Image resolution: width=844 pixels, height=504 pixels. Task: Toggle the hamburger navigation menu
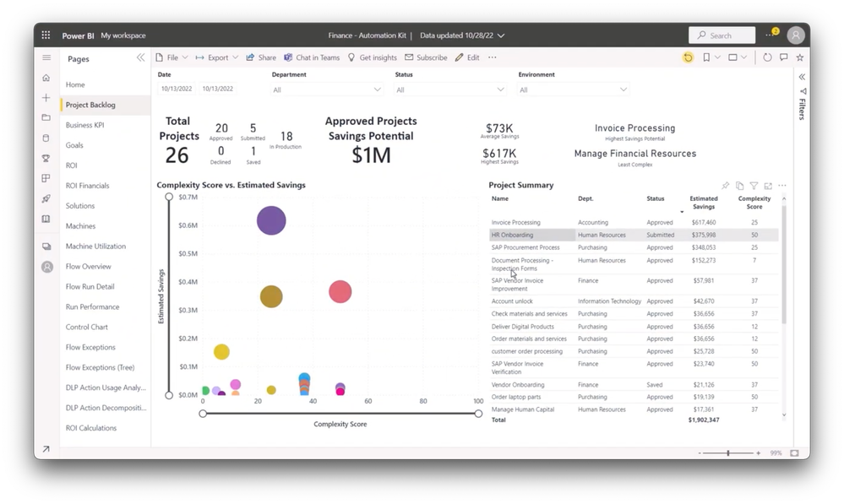pos(46,57)
